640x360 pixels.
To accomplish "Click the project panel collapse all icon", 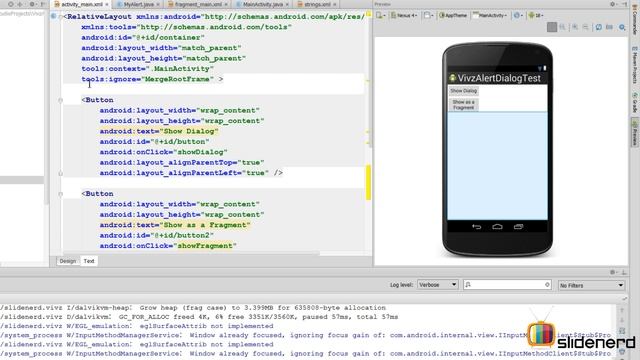I will point(20,4).
